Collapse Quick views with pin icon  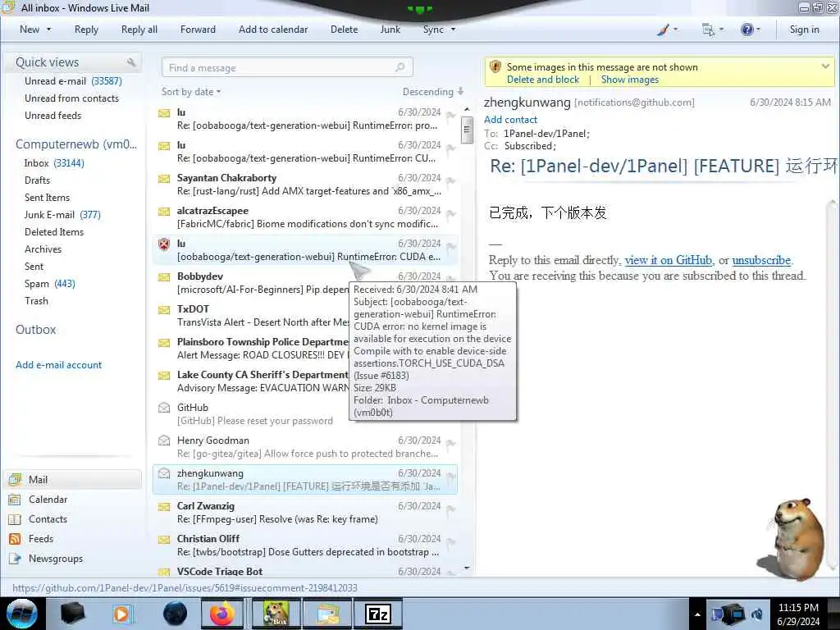pos(131,62)
